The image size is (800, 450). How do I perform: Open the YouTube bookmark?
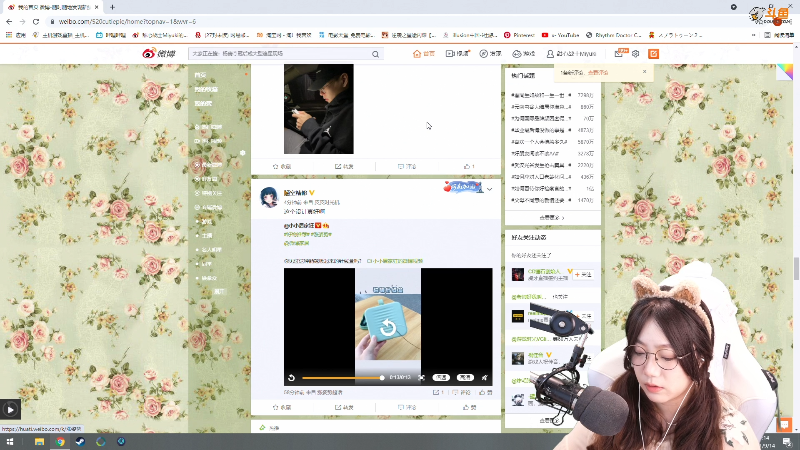(x=560, y=35)
